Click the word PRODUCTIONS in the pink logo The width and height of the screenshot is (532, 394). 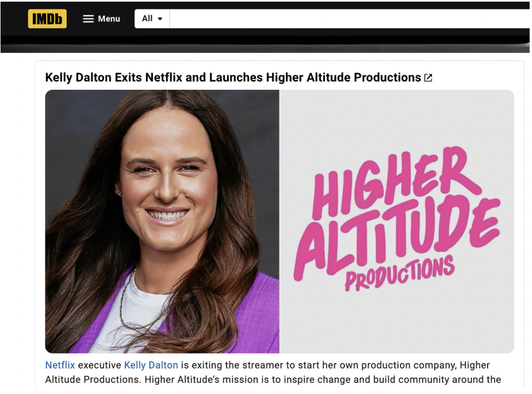point(400,274)
